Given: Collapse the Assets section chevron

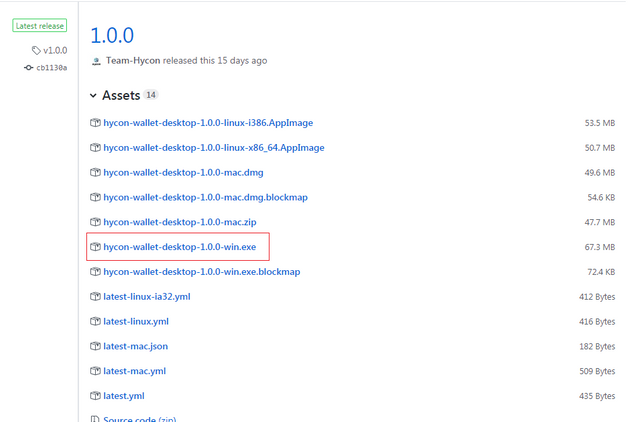Looking at the screenshot, I should pos(93,96).
